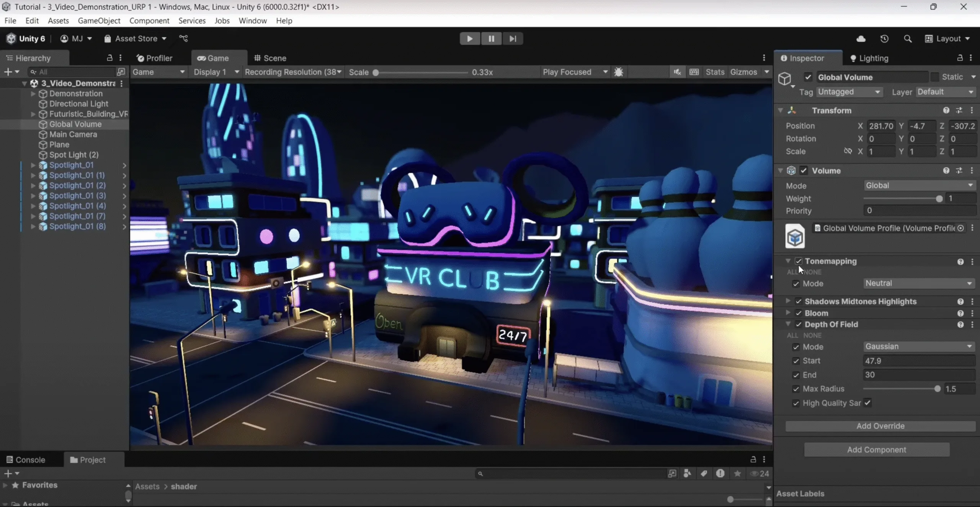Uncheck the High Quality Sampling value checkbox
The image size is (980, 507).
[867, 403]
